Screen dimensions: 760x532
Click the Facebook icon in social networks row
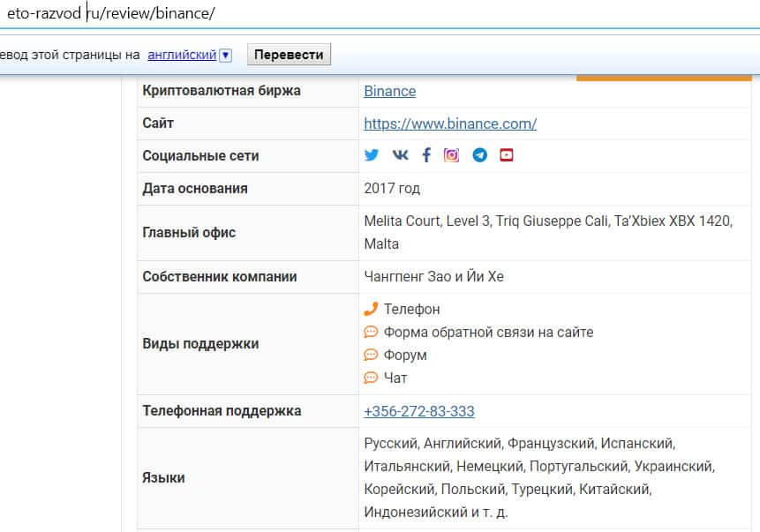[426, 155]
